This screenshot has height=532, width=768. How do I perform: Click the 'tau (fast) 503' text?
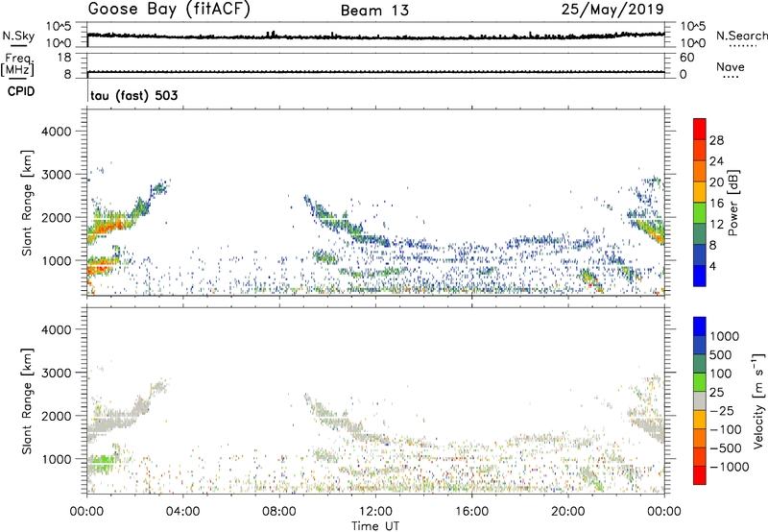(x=134, y=95)
